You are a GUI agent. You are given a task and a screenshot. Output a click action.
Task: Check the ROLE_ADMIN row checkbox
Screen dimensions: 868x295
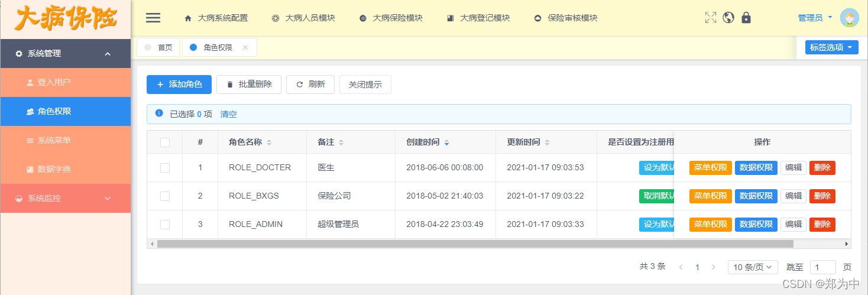coord(165,225)
